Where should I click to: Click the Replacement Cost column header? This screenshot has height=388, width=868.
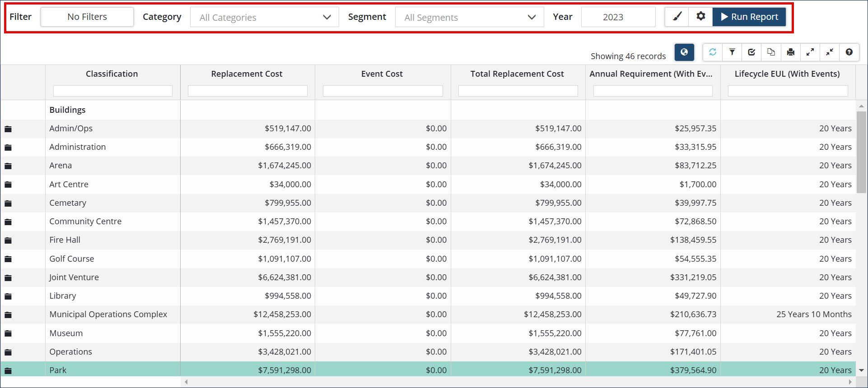[x=247, y=74]
